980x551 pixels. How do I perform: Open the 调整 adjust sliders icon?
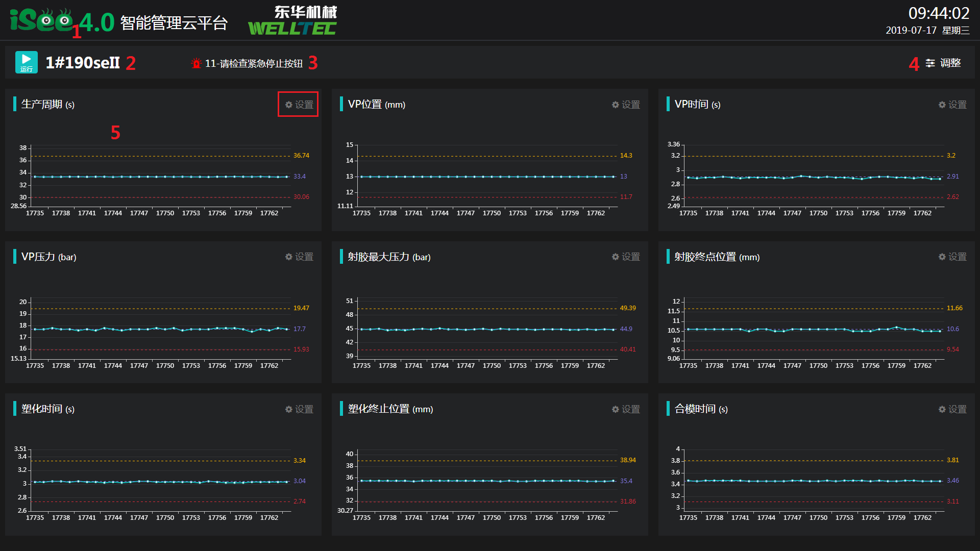click(x=930, y=63)
